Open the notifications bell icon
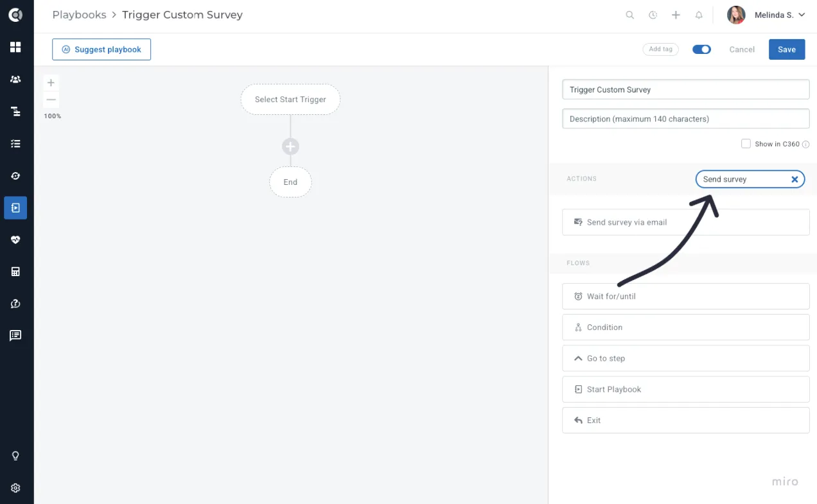Screen dimensions: 817x504 pyautogui.click(x=699, y=15)
